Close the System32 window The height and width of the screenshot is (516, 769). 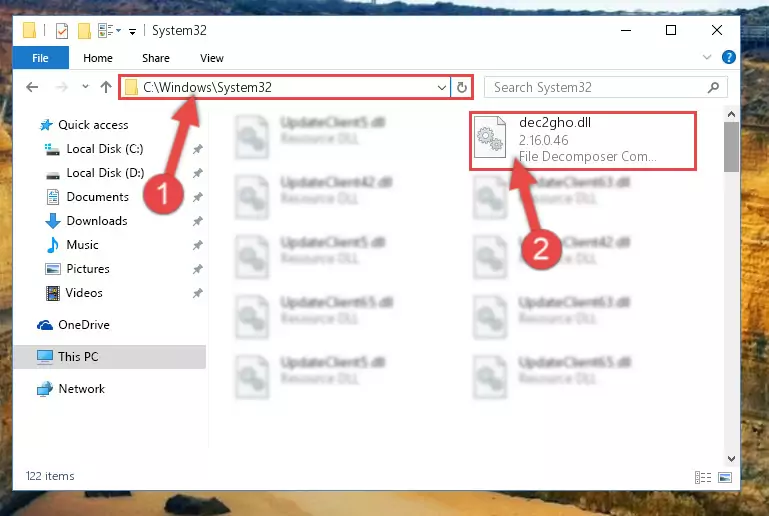coord(717,30)
